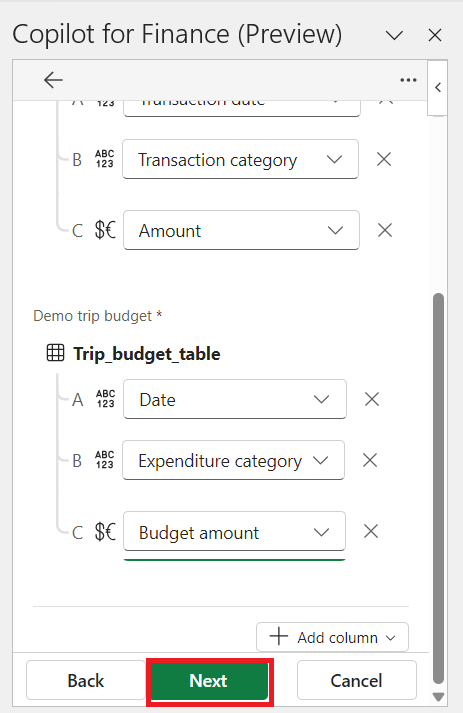Click the currency type icon beside Budget amount
463x713 pixels.
point(105,532)
